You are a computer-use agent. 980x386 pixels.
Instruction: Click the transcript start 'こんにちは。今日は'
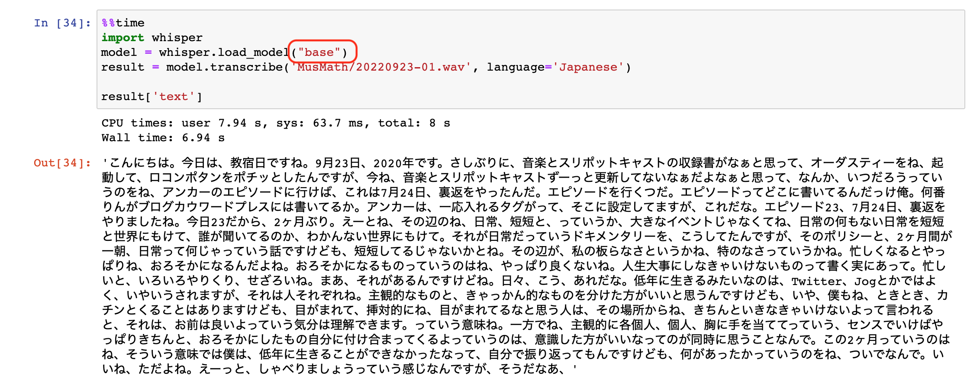click(164, 163)
